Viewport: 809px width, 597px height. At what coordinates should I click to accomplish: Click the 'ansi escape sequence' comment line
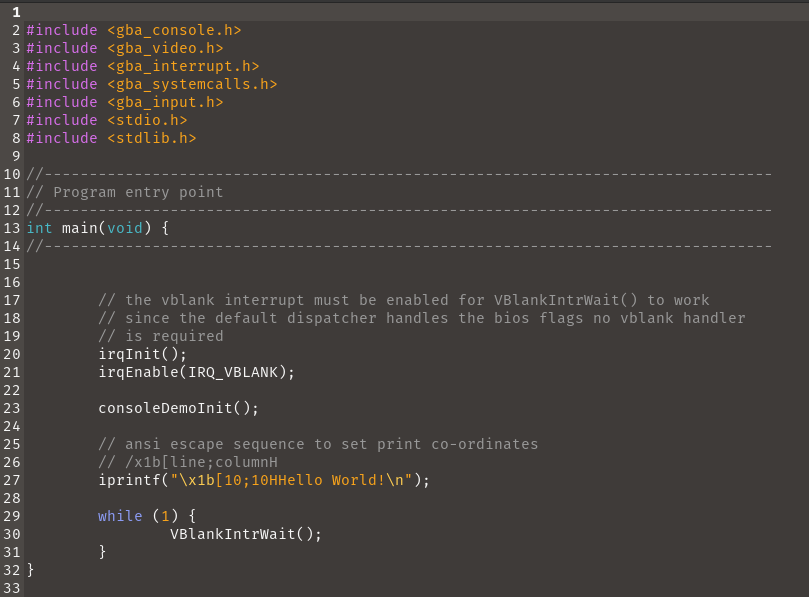pyautogui.click(x=318, y=444)
